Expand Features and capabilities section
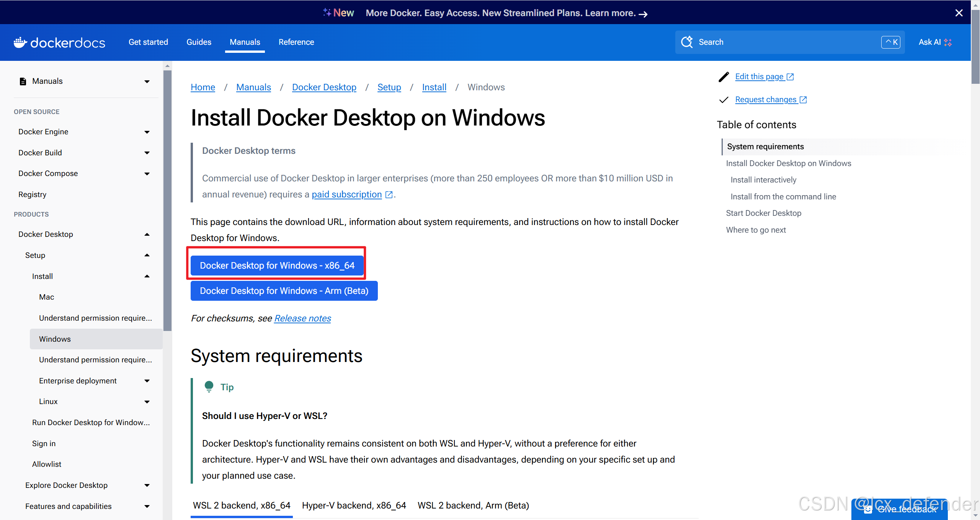This screenshot has height=520, width=980. pos(147,507)
